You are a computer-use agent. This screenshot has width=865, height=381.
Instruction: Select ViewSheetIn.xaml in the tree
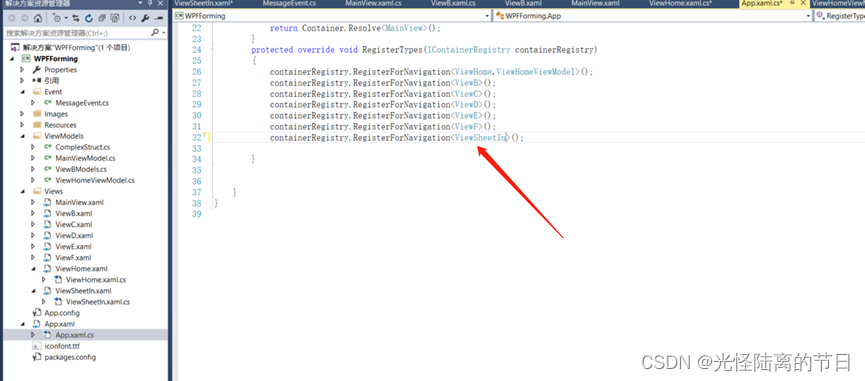(x=83, y=291)
